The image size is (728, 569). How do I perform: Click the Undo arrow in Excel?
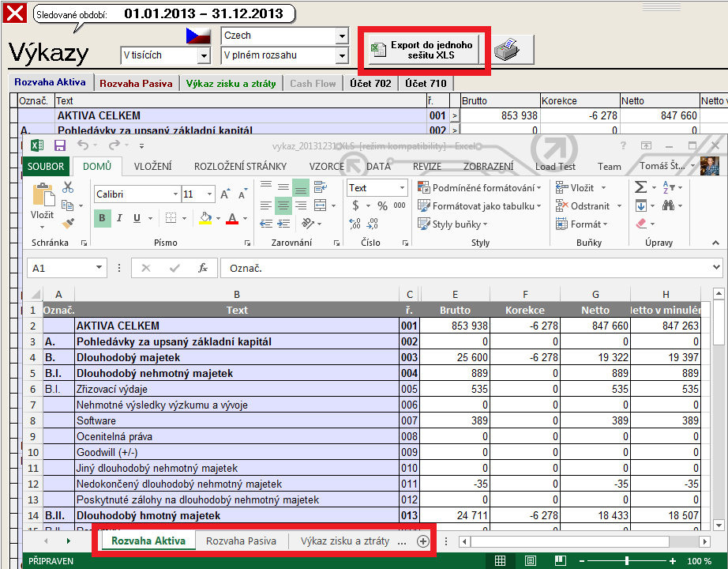point(83,145)
